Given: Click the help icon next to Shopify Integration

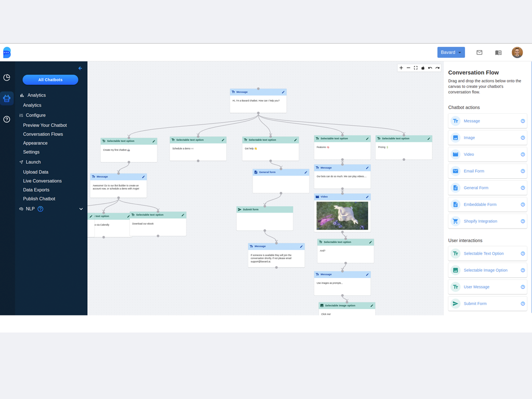Looking at the screenshot, I should click(523, 221).
